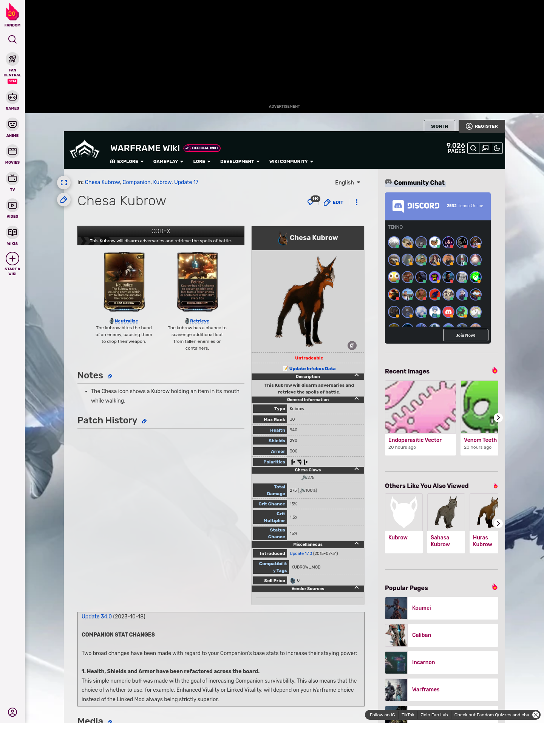Open the sidebar search icon
The image size is (544, 756).
click(12, 39)
